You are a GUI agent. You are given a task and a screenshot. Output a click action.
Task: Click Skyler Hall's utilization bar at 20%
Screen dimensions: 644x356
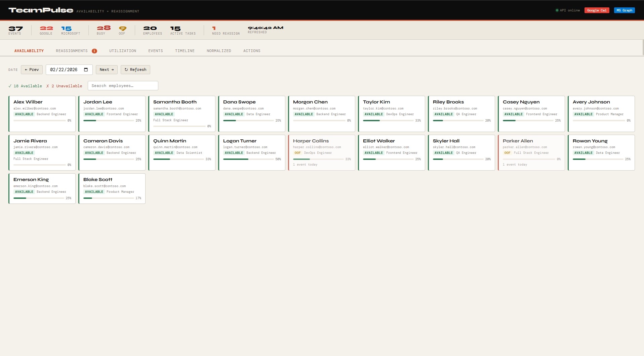coord(458,159)
